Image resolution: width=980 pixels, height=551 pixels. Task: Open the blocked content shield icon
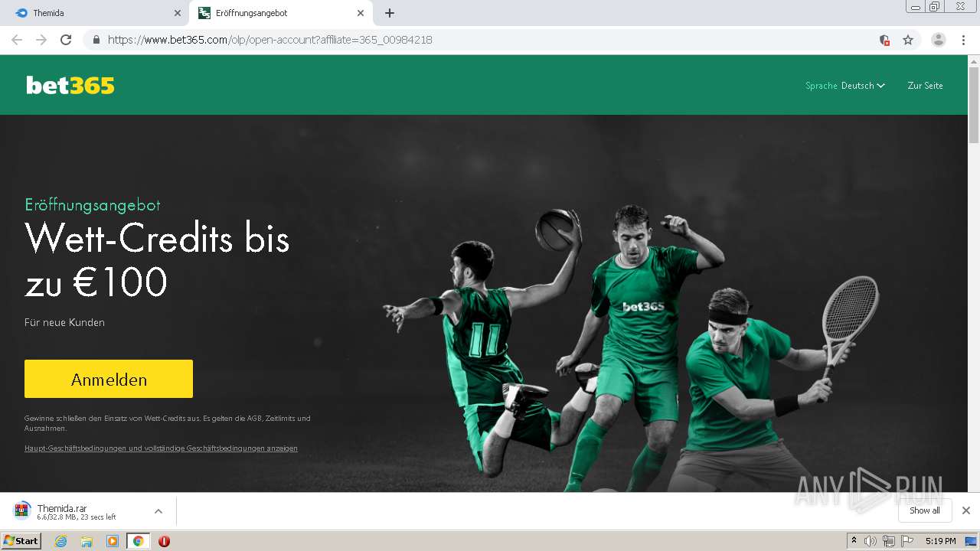(x=884, y=40)
